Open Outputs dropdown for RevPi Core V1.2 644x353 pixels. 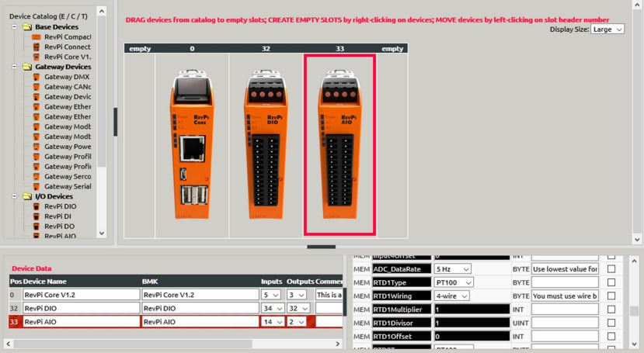coord(297,295)
